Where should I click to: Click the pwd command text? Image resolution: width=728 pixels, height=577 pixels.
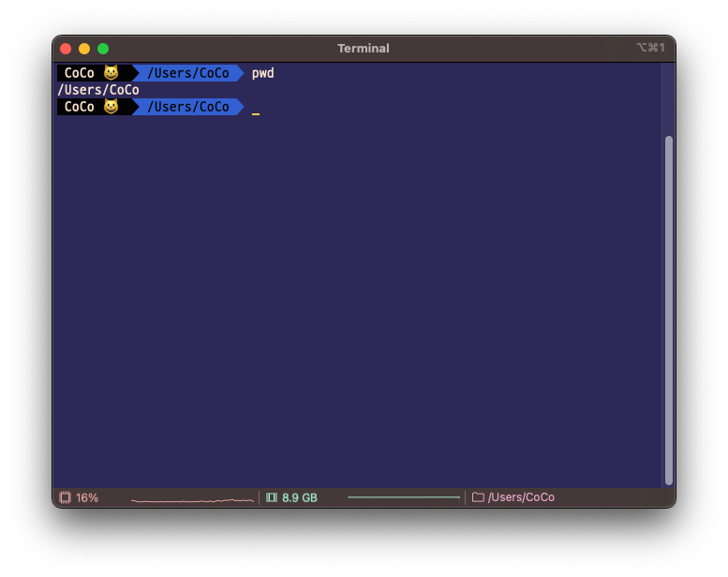262,73
